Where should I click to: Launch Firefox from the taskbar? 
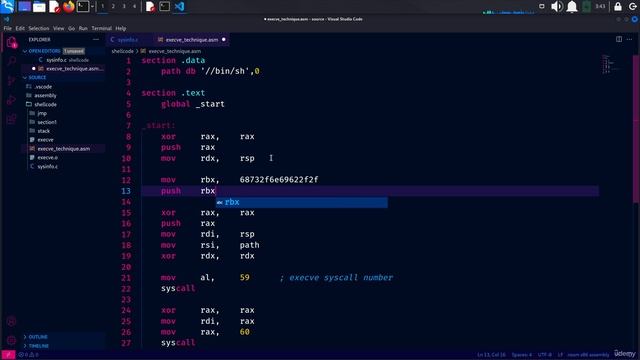(x=69, y=6)
